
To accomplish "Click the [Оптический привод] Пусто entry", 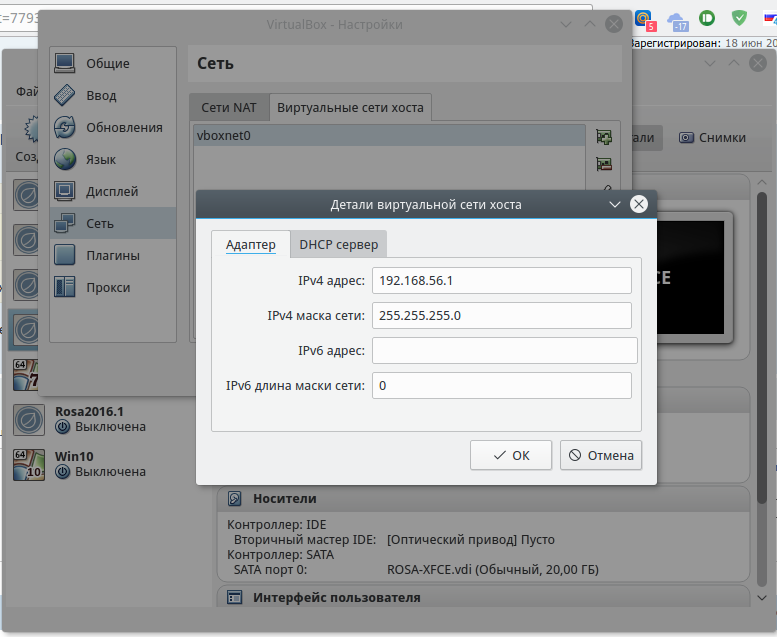I will pyautogui.click(x=471, y=540).
